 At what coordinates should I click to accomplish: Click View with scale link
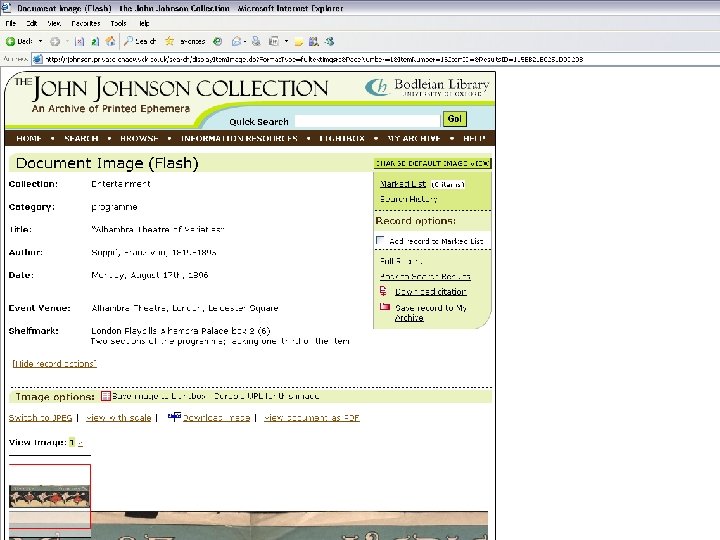118,418
